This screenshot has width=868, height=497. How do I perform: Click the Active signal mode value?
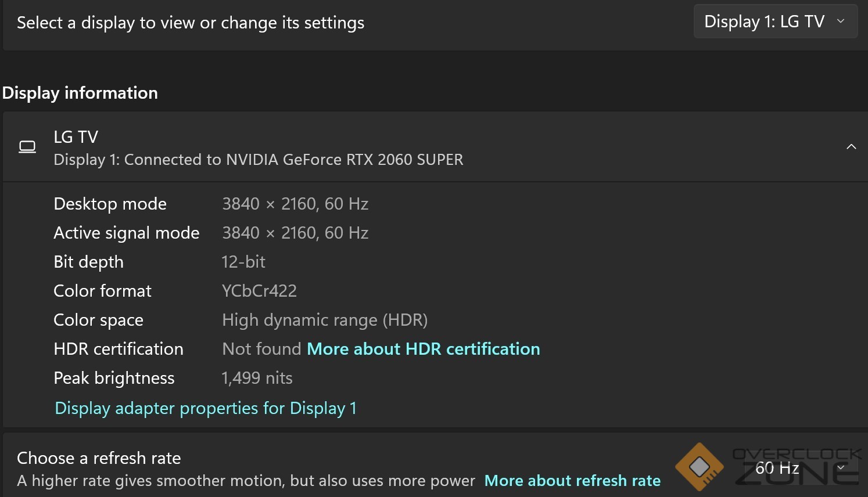pos(295,233)
